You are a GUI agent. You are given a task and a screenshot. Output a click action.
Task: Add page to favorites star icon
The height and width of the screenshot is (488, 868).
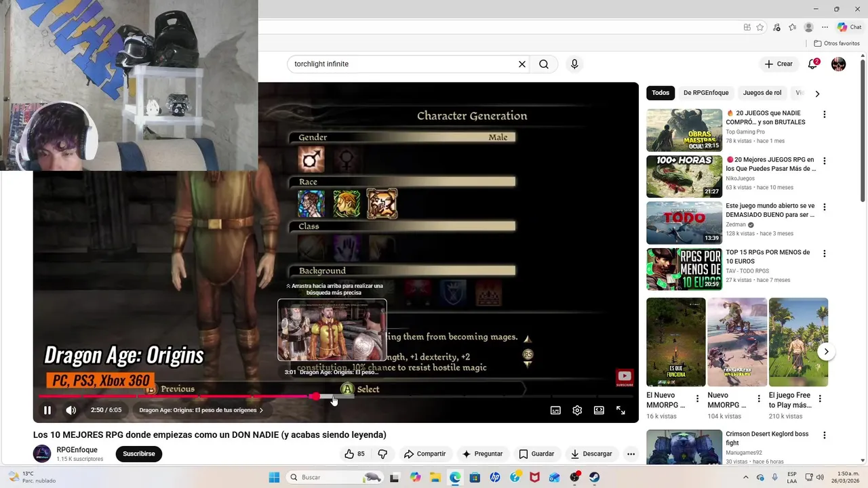760,27
